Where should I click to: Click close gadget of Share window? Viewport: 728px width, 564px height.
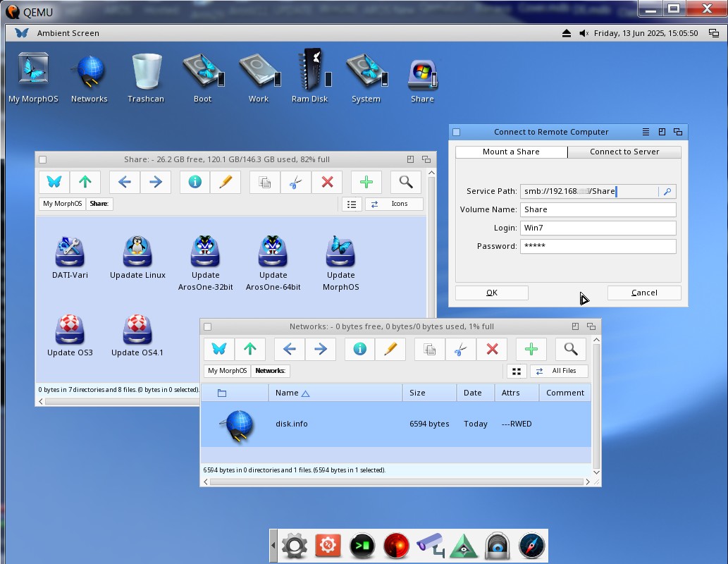(x=43, y=160)
